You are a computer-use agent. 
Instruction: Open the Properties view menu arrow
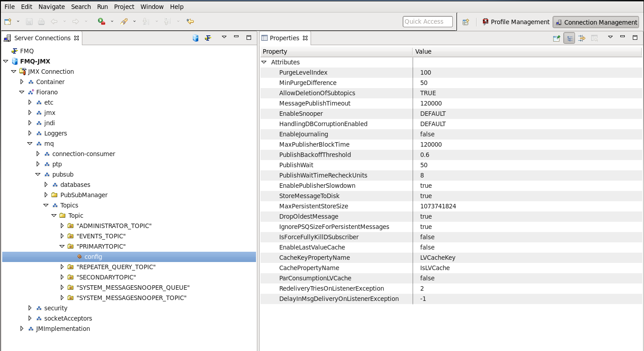tap(610, 38)
